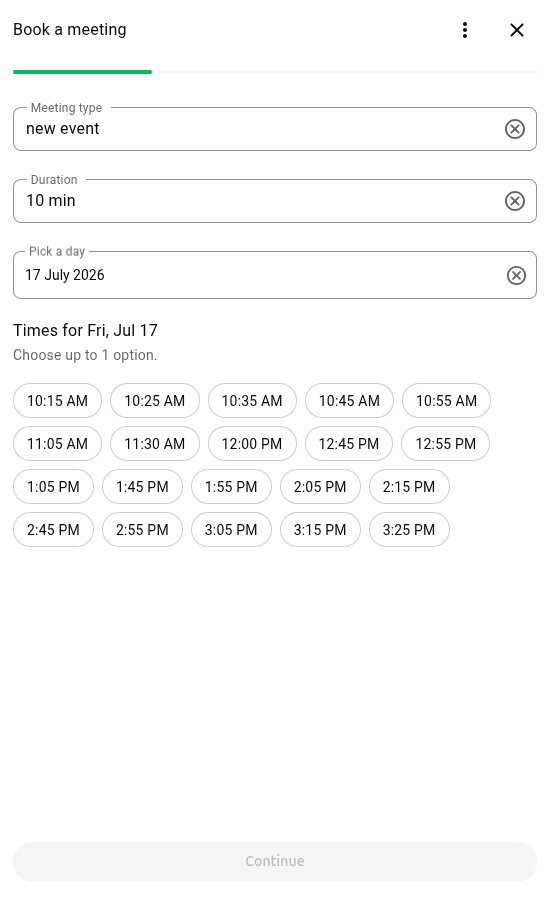Pick the 3:25 PM time slot
The height and width of the screenshot is (901, 553).
409,530
